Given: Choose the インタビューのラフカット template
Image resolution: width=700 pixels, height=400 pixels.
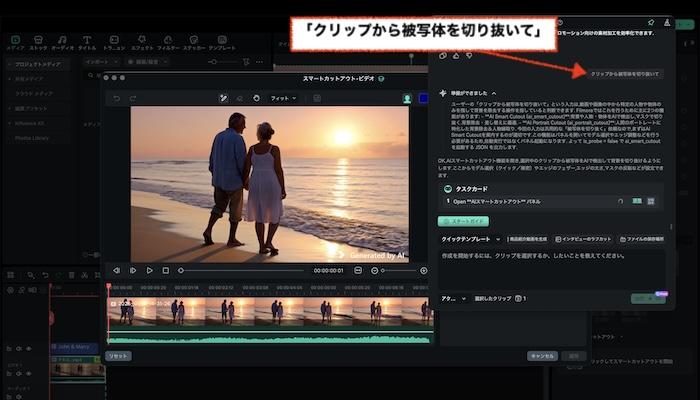Looking at the screenshot, I should coord(583,239).
